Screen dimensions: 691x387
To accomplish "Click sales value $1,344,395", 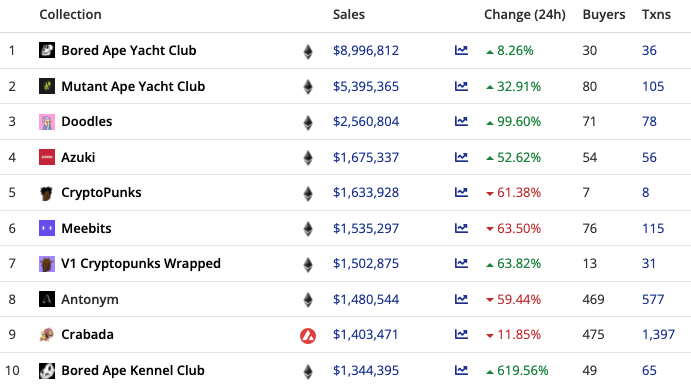I will (x=366, y=370).
